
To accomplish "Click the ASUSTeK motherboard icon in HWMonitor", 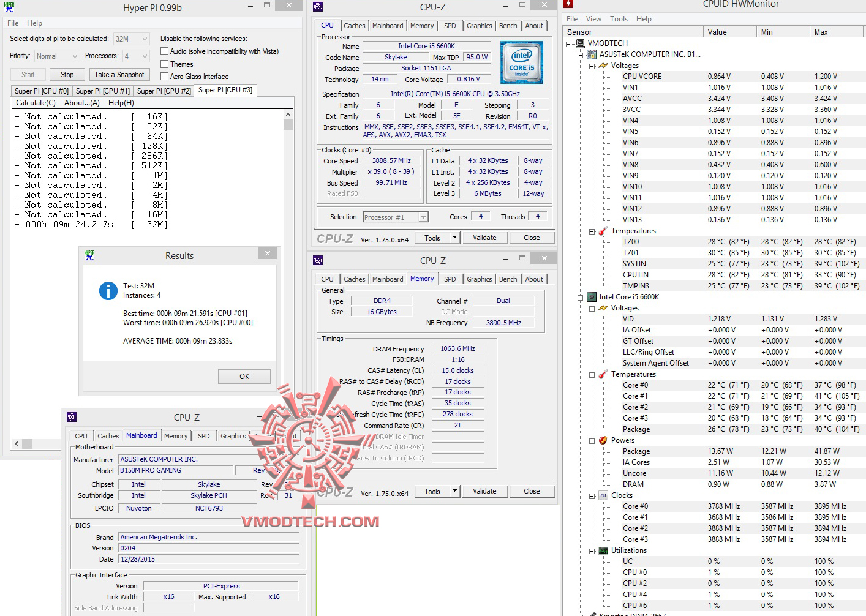I will pyautogui.click(x=592, y=54).
